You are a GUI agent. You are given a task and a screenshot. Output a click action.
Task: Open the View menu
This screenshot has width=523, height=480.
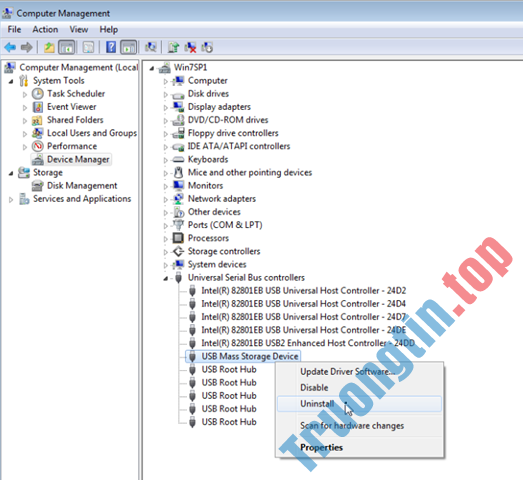pos(79,29)
